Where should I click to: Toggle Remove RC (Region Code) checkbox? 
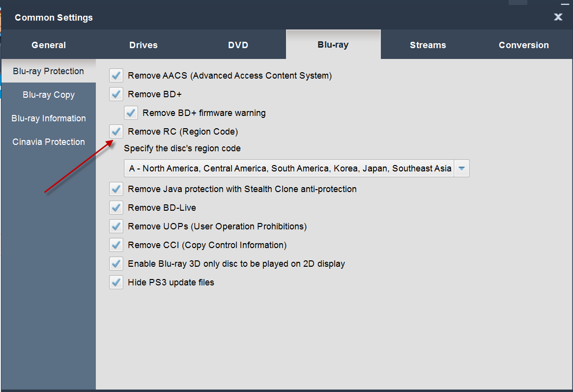point(116,132)
